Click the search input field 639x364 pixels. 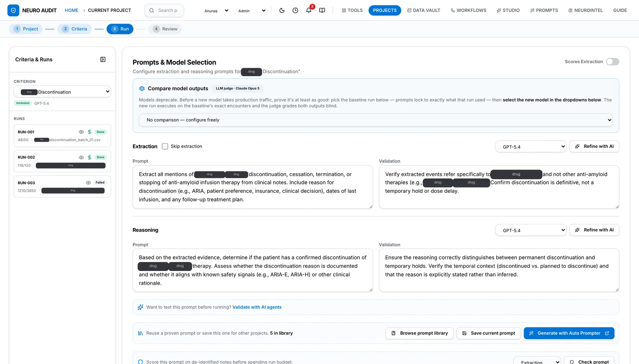(164, 10)
